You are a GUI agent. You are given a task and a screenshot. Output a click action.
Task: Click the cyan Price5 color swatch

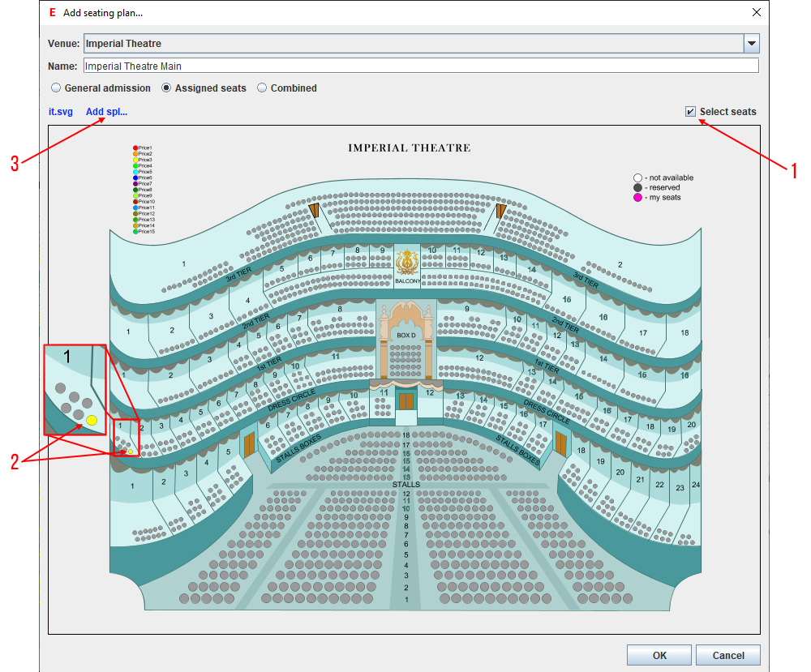point(135,172)
